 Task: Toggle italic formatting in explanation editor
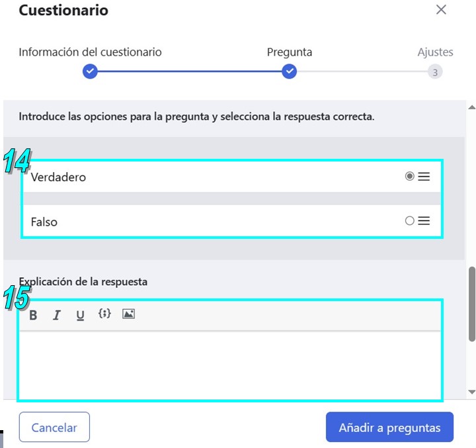[x=57, y=315]
